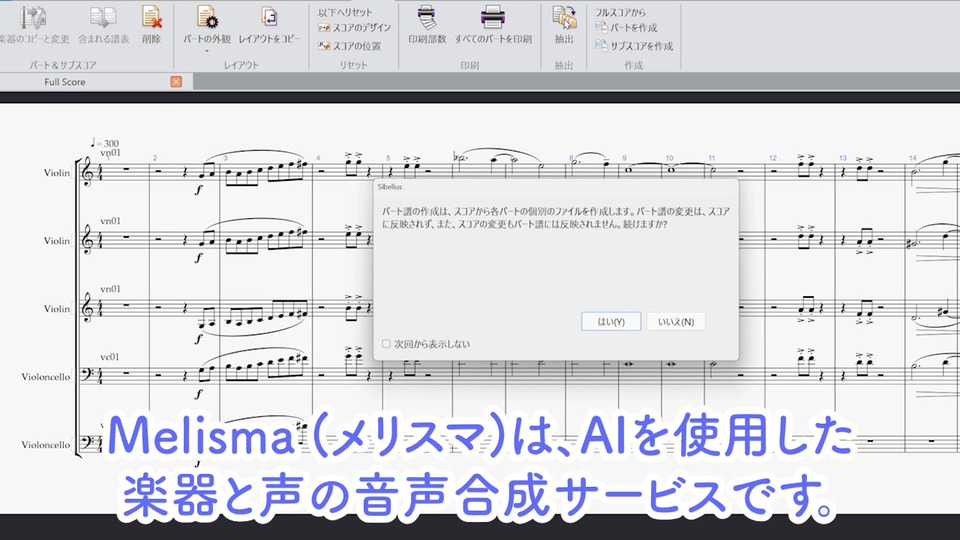Decline the dialog with いいえ(N)
This screenshot has width=960, height=540.
point(676,321)
